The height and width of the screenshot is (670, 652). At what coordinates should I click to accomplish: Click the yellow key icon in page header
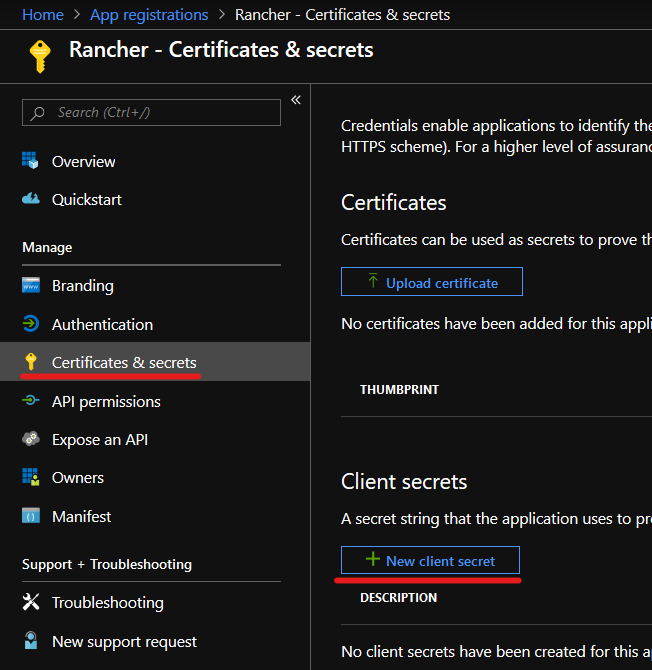(x=40, y=56)
